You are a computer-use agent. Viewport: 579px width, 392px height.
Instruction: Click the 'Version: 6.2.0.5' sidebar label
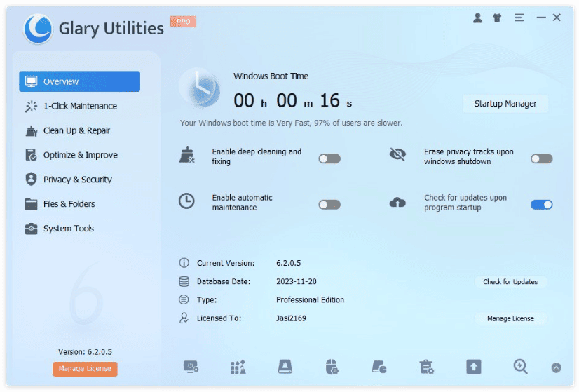(85, 352)
